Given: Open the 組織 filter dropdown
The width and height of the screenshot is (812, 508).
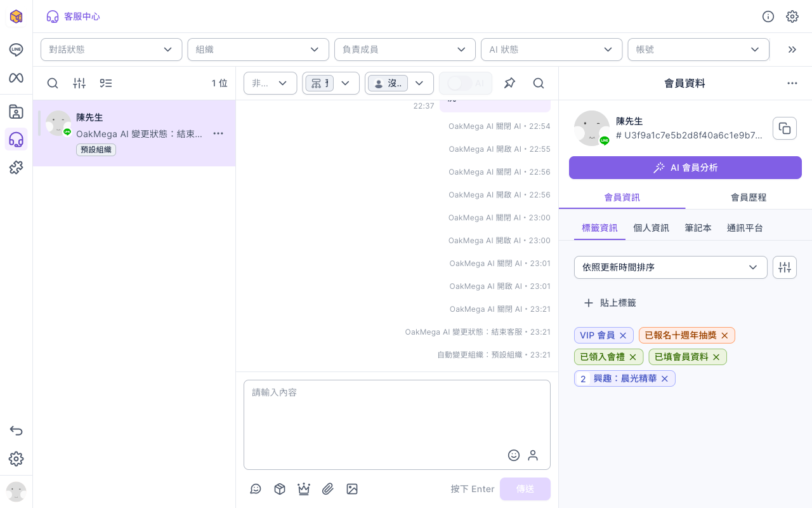Looking at the screenshot, I should [x=258, y=50].
